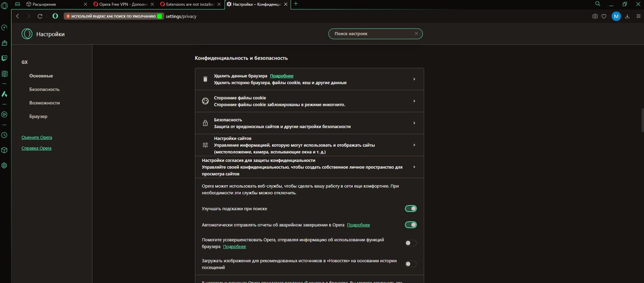Go back using the back arrow
Screen dimensions: 644x283
point(18,16)
